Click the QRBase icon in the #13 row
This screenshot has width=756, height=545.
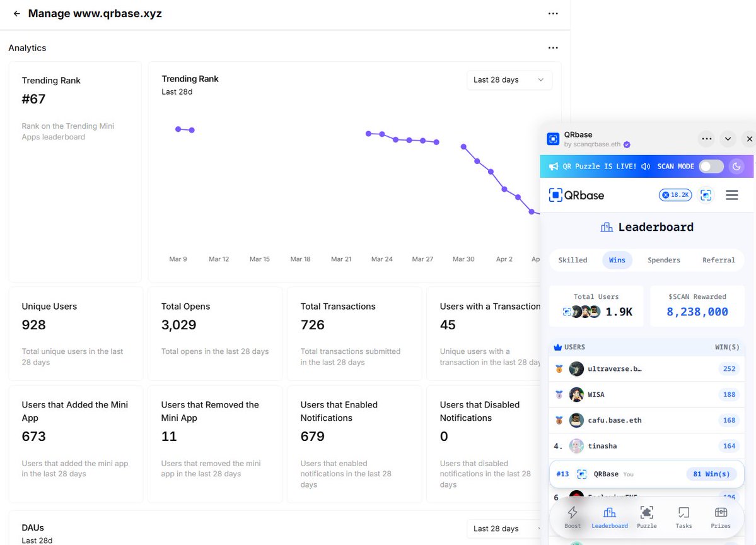pos(582,474)
